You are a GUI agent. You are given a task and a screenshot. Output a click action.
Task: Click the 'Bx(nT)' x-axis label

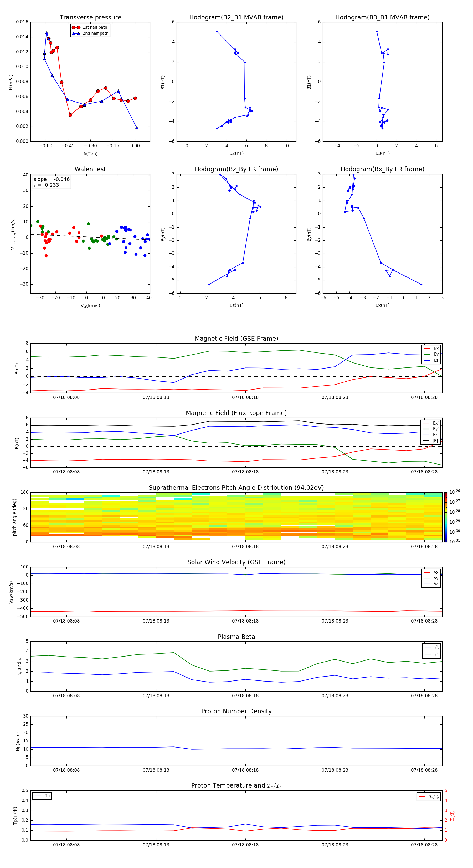382,305
